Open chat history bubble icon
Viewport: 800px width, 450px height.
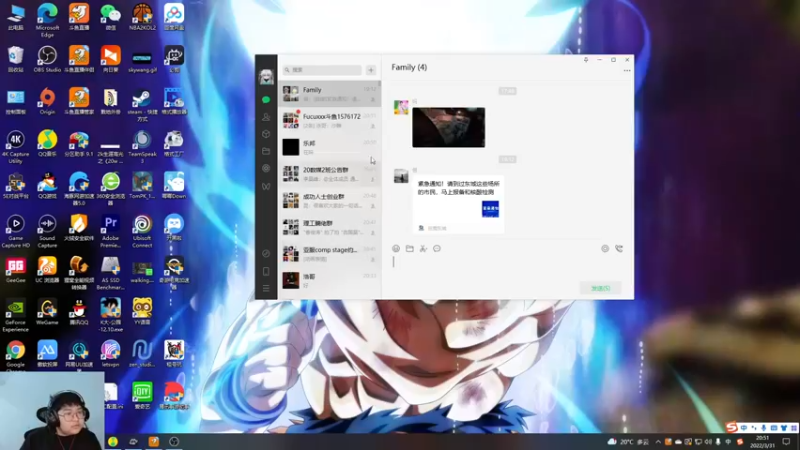tap(437, 248)
